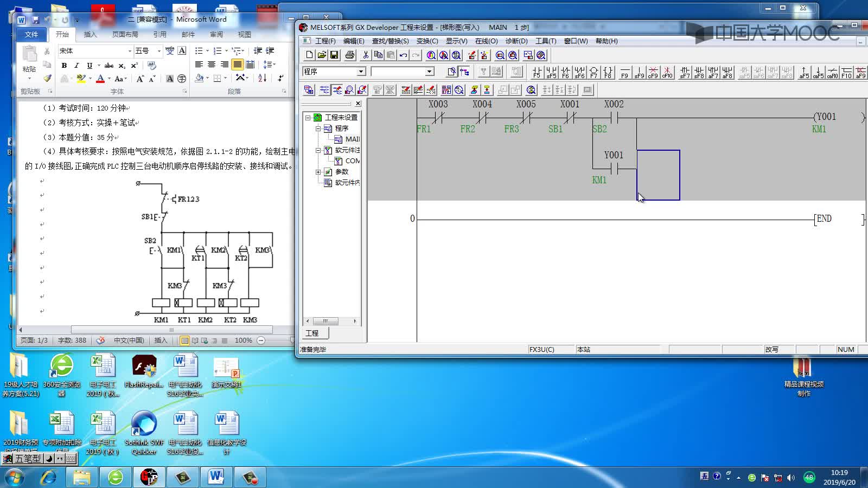Switch to Word 页面布局 ribbon tab

[125, 34]
